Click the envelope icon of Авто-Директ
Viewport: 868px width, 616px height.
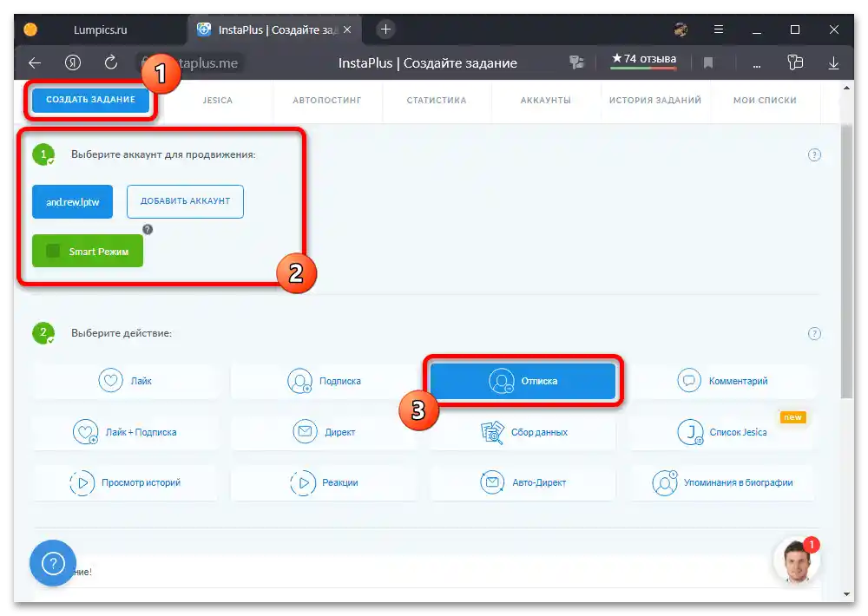click(492, 482)
